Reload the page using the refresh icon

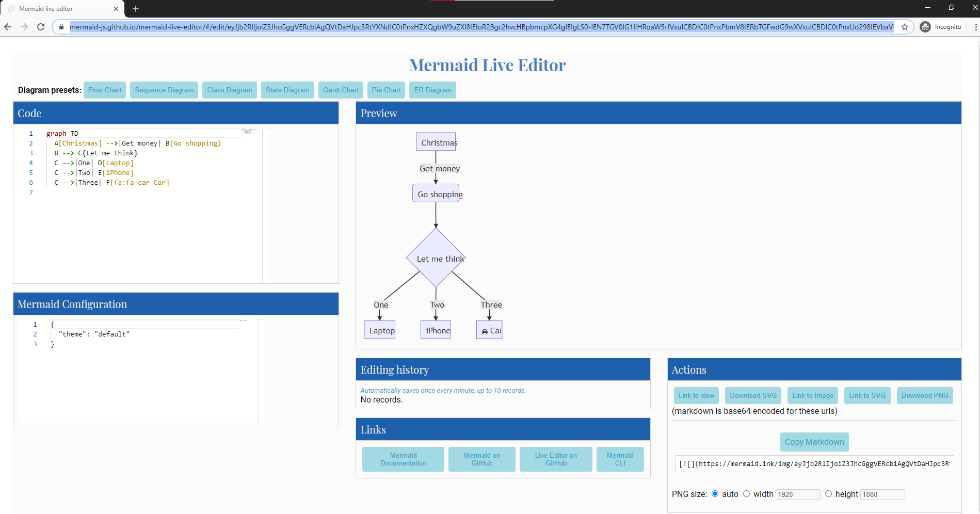coord(41,27)
